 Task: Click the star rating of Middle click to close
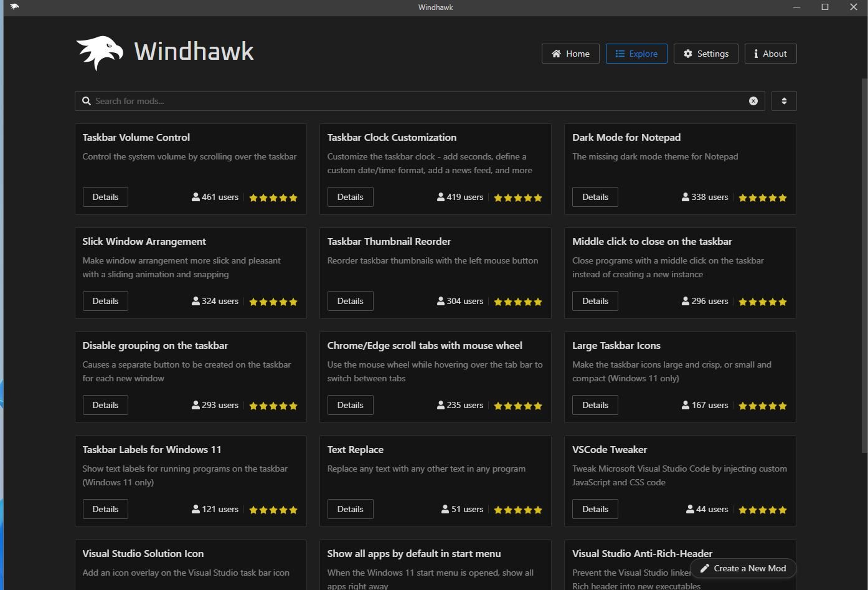(x=763, y=302)
